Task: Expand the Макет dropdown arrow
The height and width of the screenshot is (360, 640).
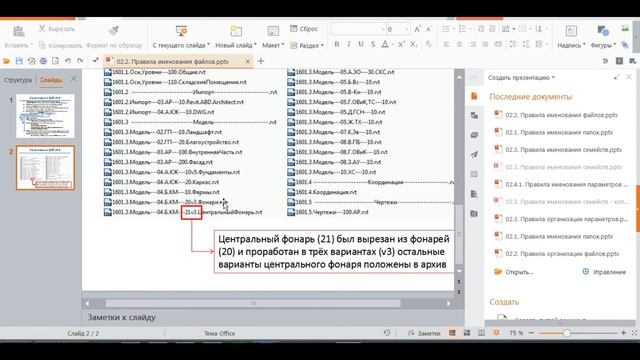Action: (282, 45)
